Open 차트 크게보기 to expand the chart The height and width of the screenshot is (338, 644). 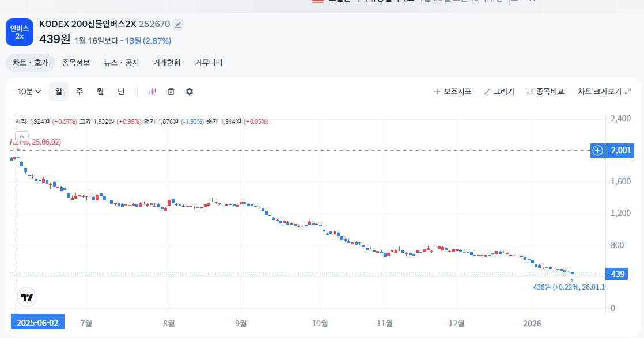click(604, 92)
